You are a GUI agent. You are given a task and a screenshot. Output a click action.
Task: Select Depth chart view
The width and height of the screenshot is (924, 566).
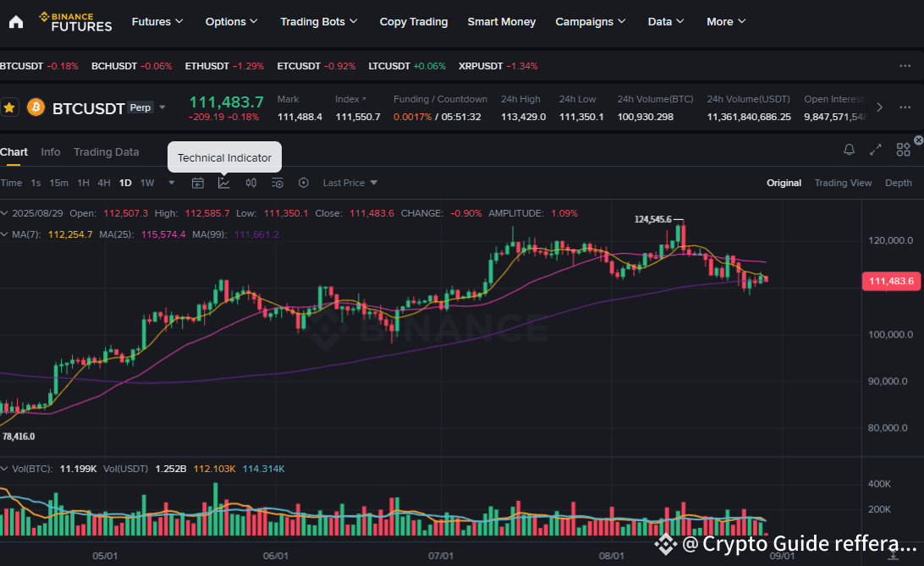coord(898,184)
